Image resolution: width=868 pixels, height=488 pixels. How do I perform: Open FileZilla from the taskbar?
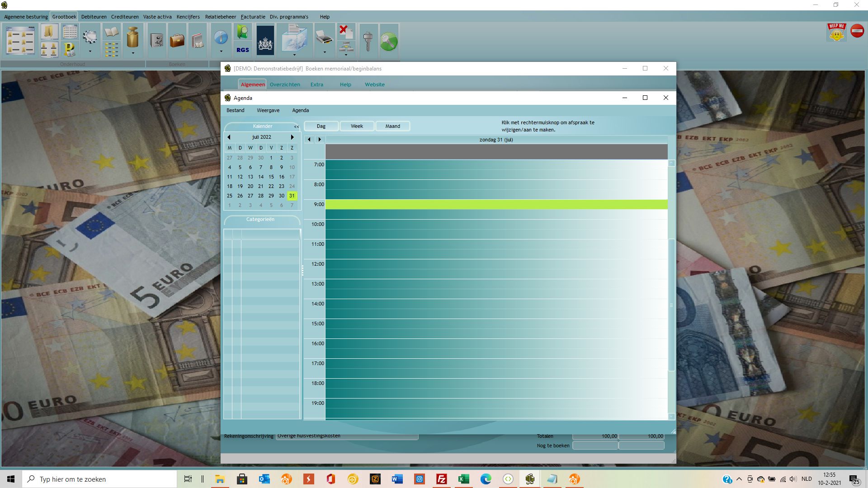pyautogui.click(x=441, y=479)
